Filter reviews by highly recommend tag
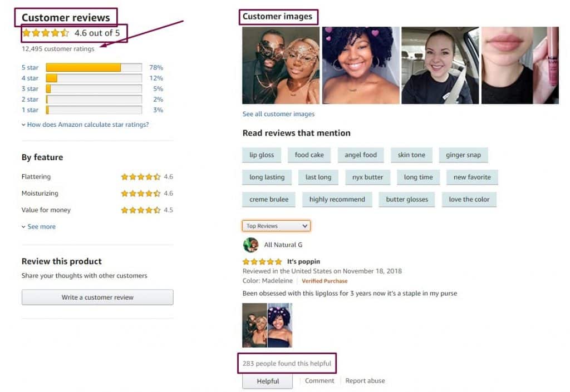Image resolution: width=570 pixels, height=392 pixels. pos(337,199)
